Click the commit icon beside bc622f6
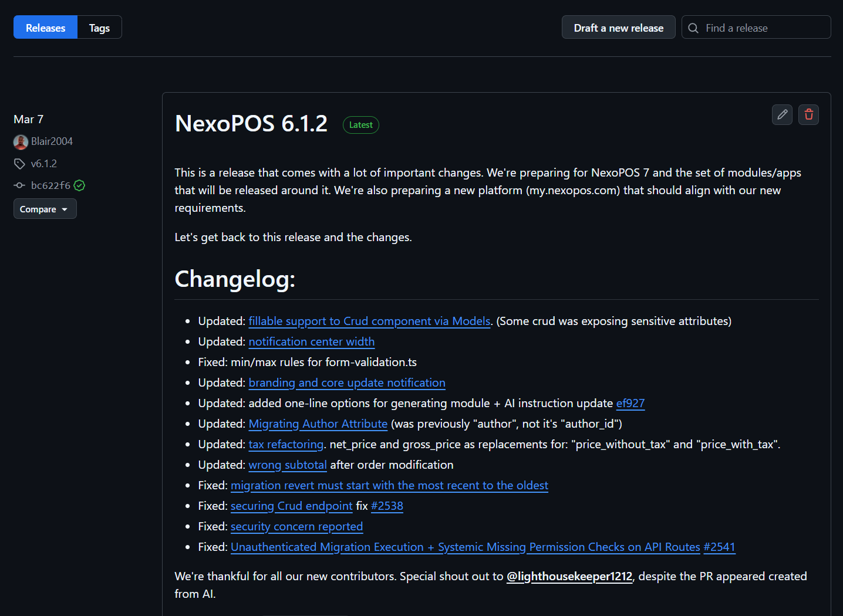Screen dimensions: 843x616 (x=19, y=185)
